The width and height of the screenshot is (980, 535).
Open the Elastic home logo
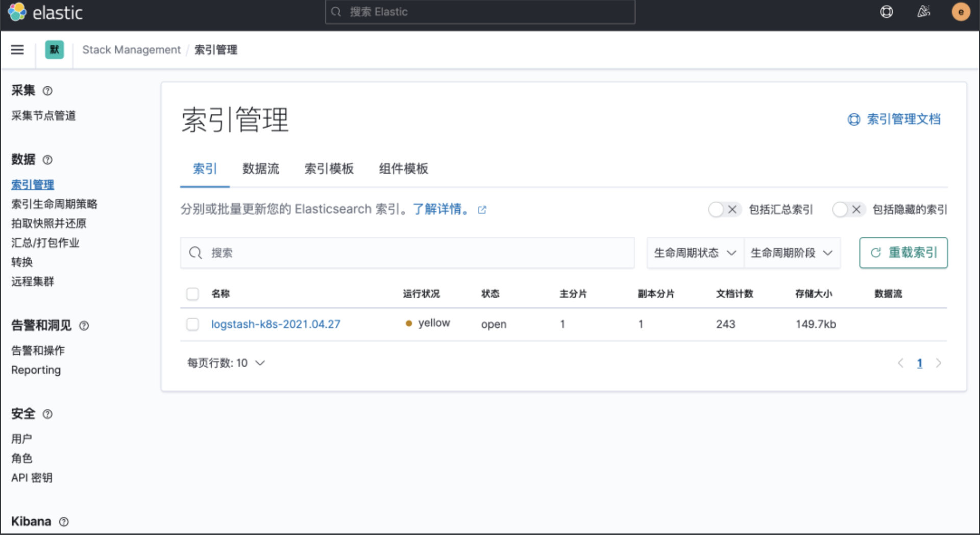click(x=17, y=12)
